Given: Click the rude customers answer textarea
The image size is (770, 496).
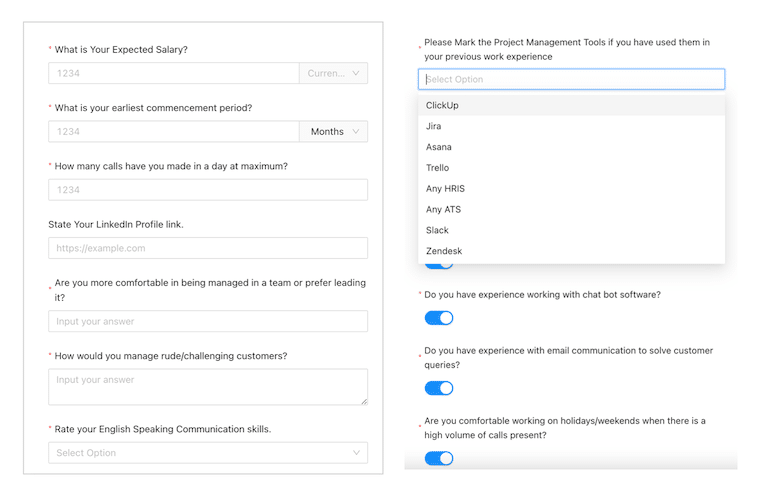Looking at the screenshot, I should (x=208, y=387).
